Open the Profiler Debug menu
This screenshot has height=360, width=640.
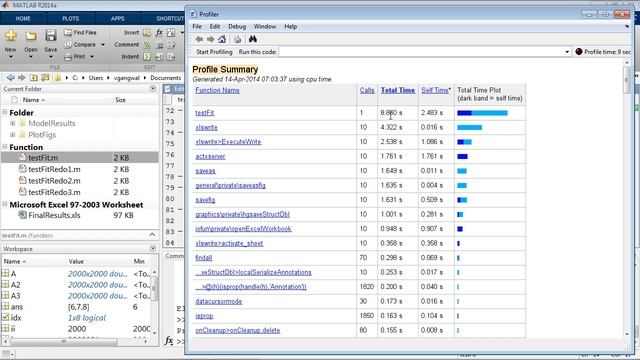(237, 27)
